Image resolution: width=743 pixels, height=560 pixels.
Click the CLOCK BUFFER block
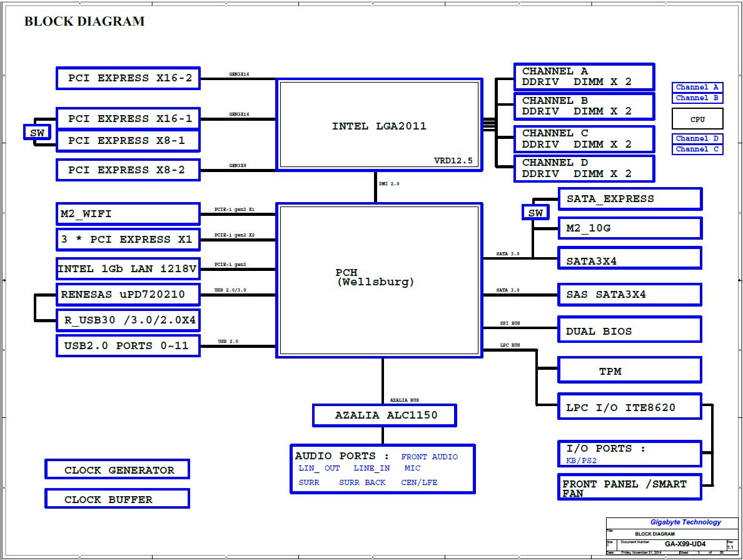118,499
